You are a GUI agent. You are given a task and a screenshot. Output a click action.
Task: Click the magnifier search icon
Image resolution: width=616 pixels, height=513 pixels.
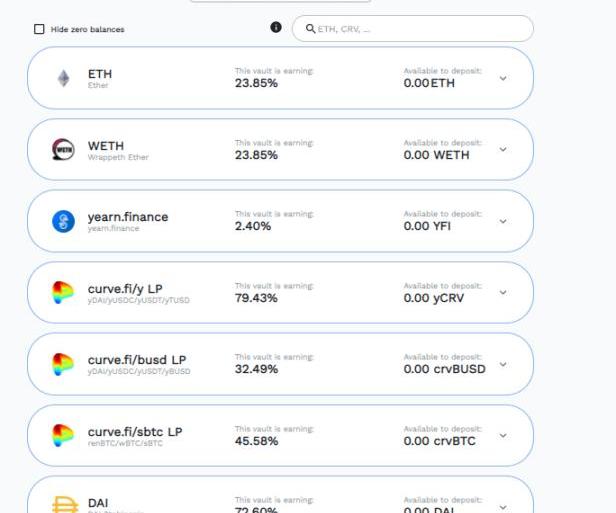click(x=310, y=29)
